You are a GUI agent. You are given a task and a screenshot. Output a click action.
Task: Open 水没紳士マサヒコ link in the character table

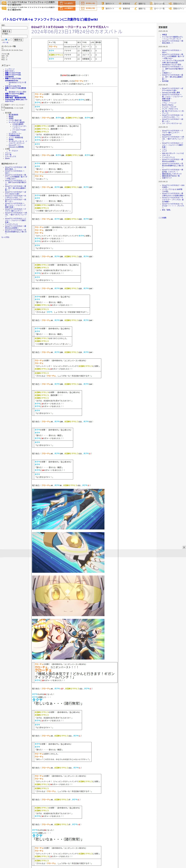click(x=56, y=55)
